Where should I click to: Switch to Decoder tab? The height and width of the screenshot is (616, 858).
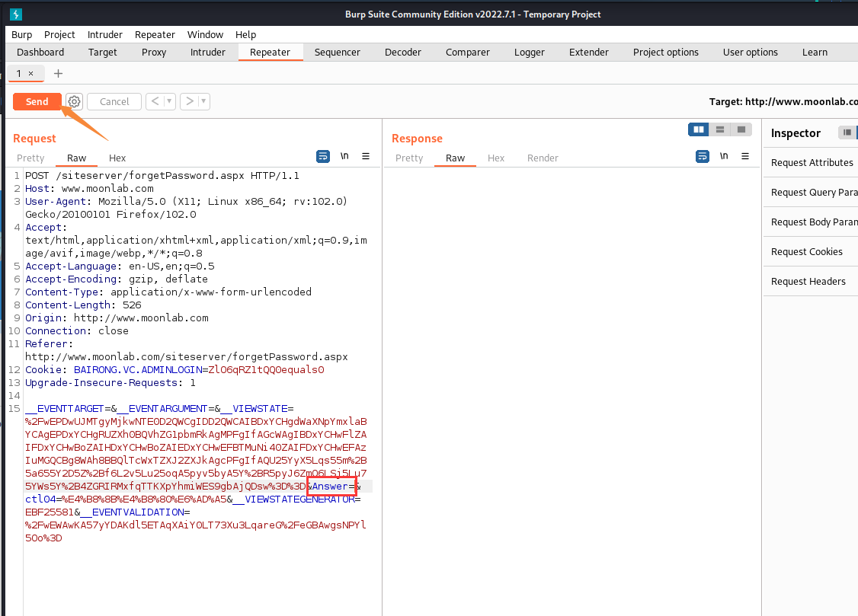[403, 52]
